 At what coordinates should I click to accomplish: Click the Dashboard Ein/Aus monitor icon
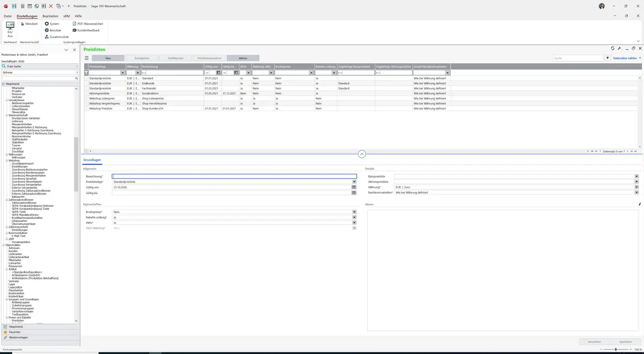coord(10,25)
